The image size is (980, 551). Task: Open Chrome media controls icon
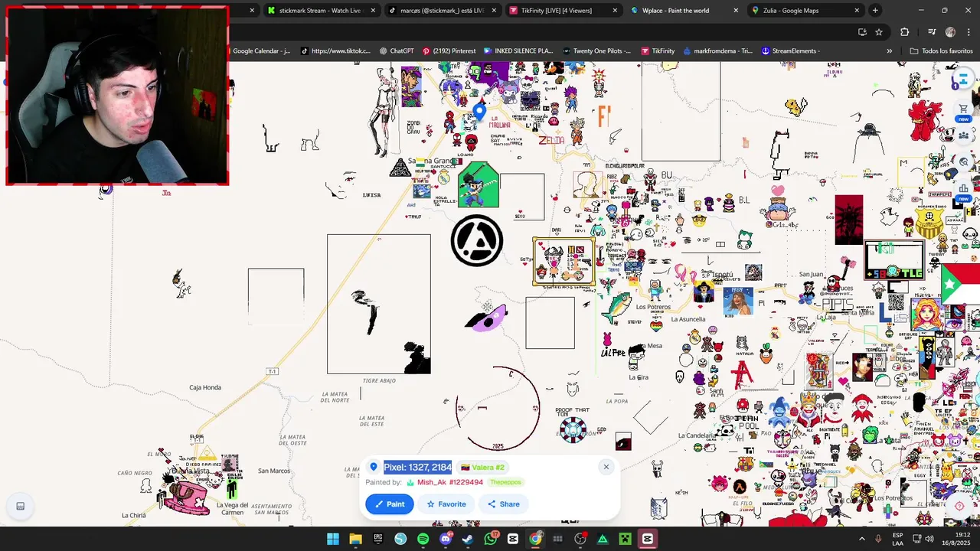[x=932, y=32]
